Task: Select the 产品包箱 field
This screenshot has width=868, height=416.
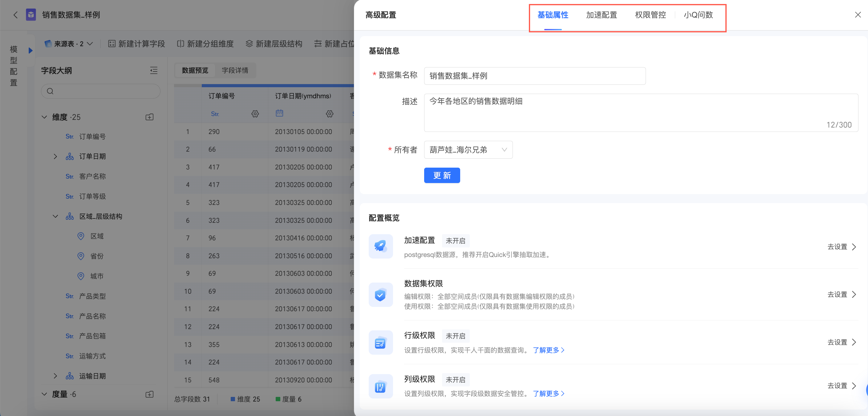Action: [92, 336]
